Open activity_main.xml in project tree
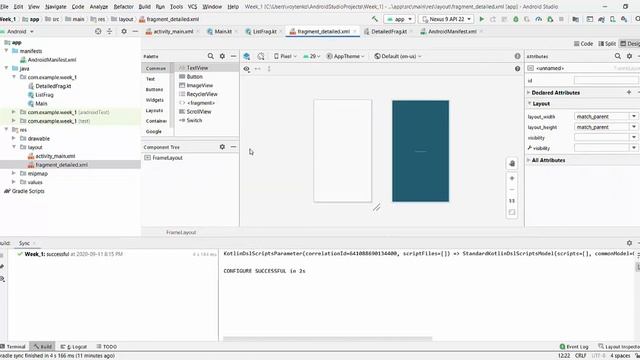This screenshot has height=360, width=640. tap(55, 156)
